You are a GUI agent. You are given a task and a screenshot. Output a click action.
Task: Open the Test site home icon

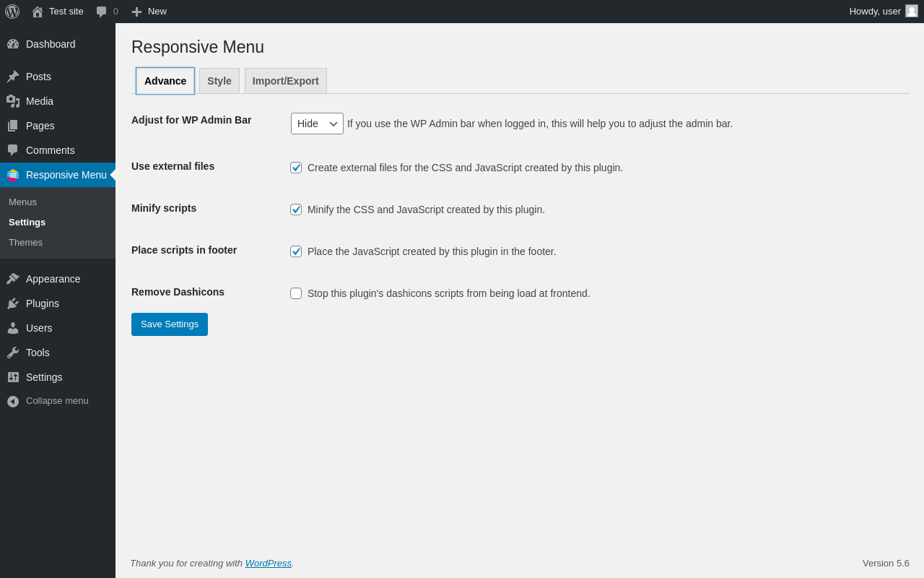(x=38, y=12)
